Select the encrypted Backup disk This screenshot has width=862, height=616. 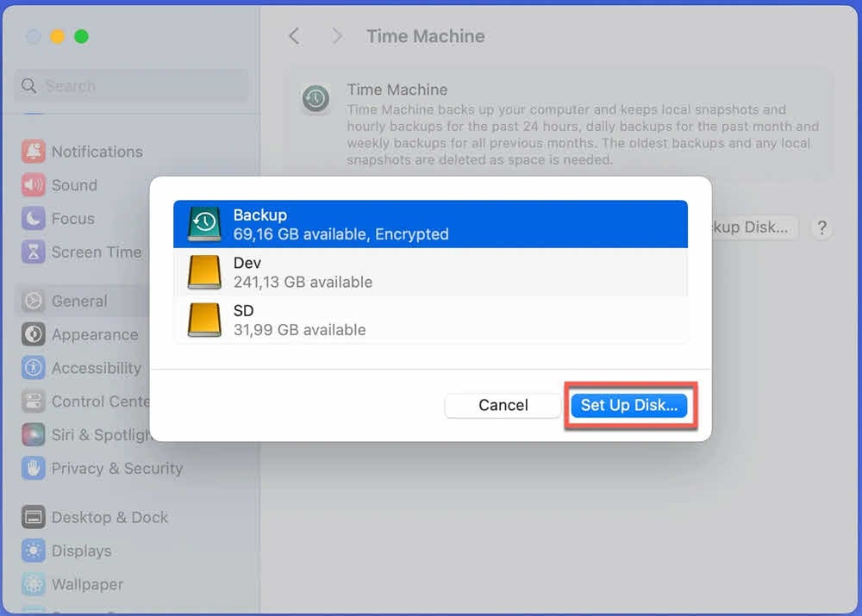pos(431,223)
